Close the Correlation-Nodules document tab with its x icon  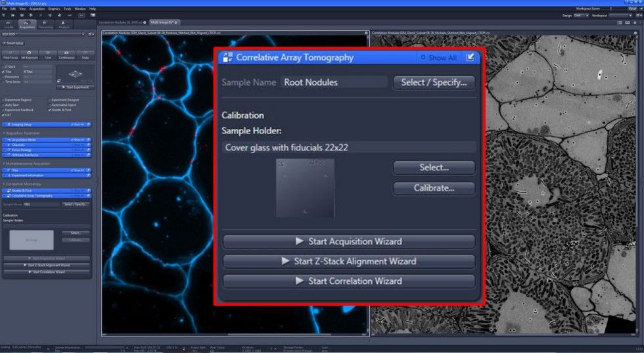pos(145,22)
